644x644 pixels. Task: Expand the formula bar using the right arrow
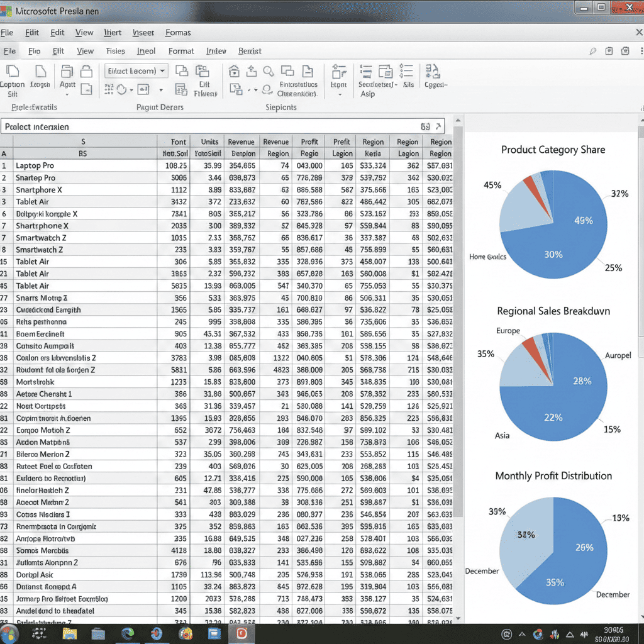pos(439,126)
